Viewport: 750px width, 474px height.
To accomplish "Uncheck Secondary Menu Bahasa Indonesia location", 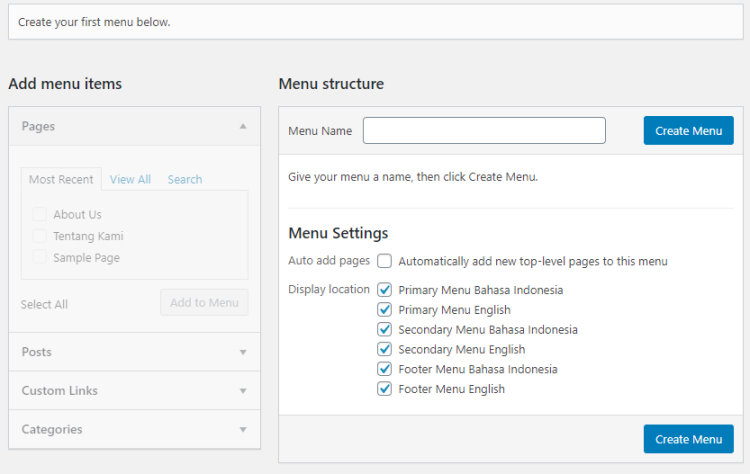I will 384,330.
